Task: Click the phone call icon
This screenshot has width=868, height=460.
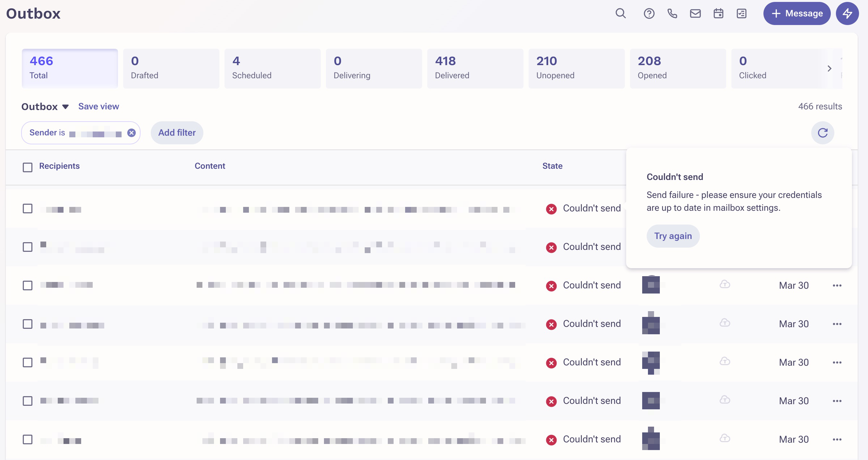Action: [x=672, y=13]
